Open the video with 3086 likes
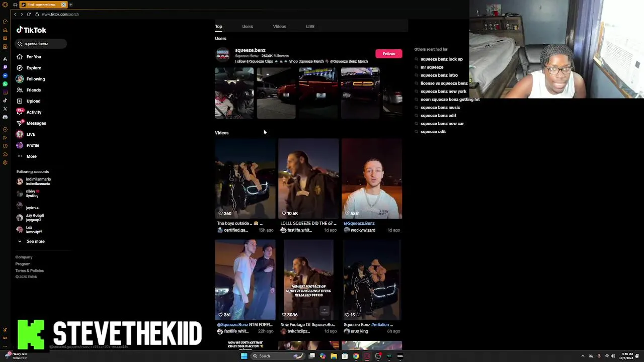644x362 pixels. click(x=308, y=280)
